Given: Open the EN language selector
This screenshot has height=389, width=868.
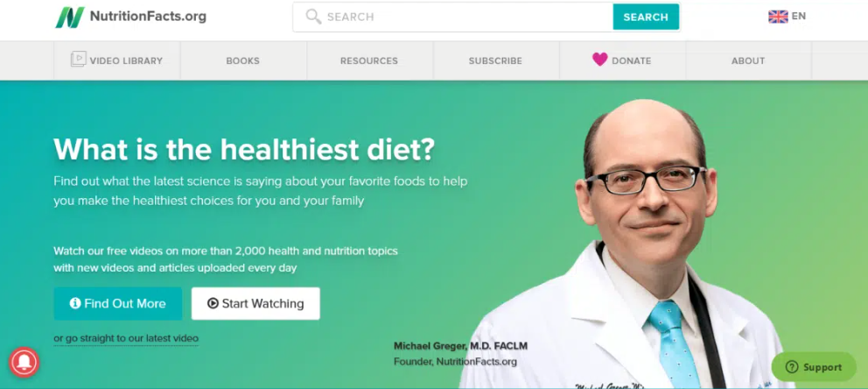Looking at the screenshot, I should click(787, 17).
